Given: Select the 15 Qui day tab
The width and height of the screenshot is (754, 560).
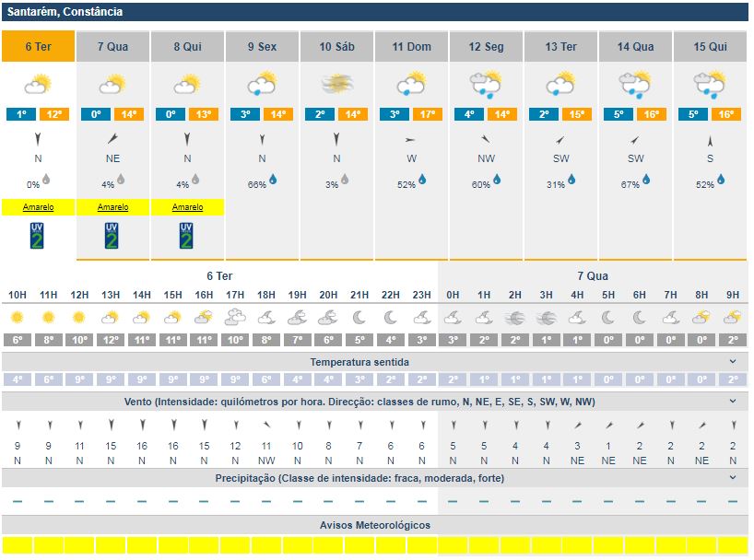Looking at the screenshot, I should click(710, 47).
